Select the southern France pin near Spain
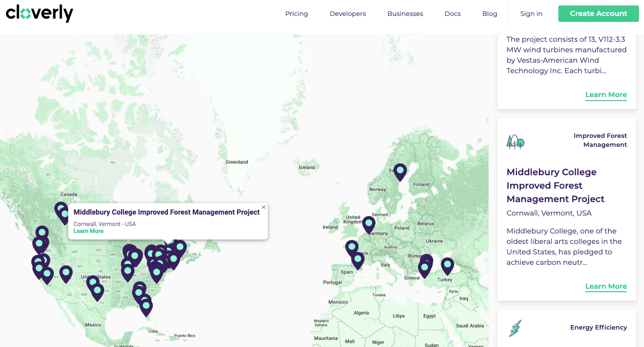Screen dimensions: 644x347 point(358,260)
